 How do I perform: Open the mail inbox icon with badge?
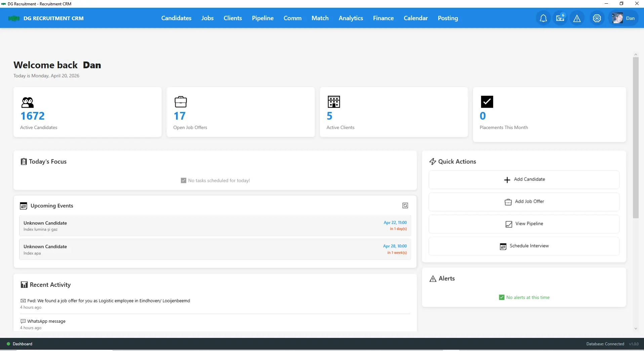[560, 18]
